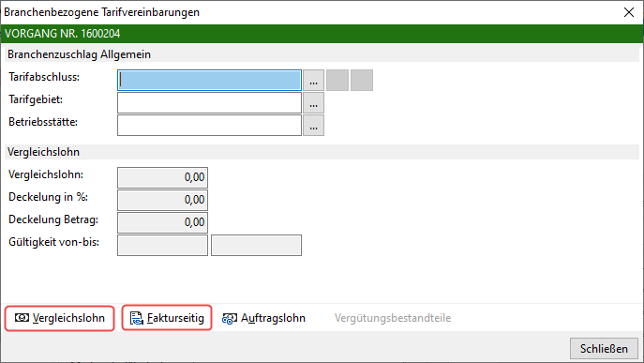Click the Betriebsstätte input field
Screen dimensions: 644x363
(209, 126)
